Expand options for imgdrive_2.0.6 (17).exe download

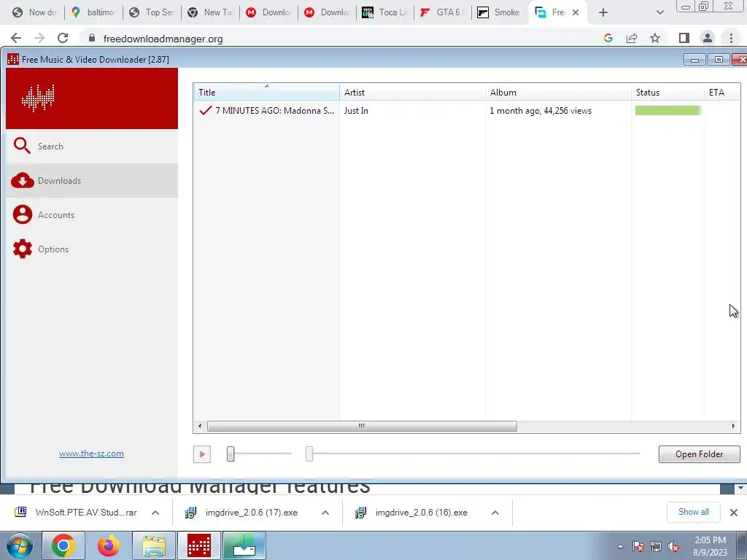coord(325,513)
